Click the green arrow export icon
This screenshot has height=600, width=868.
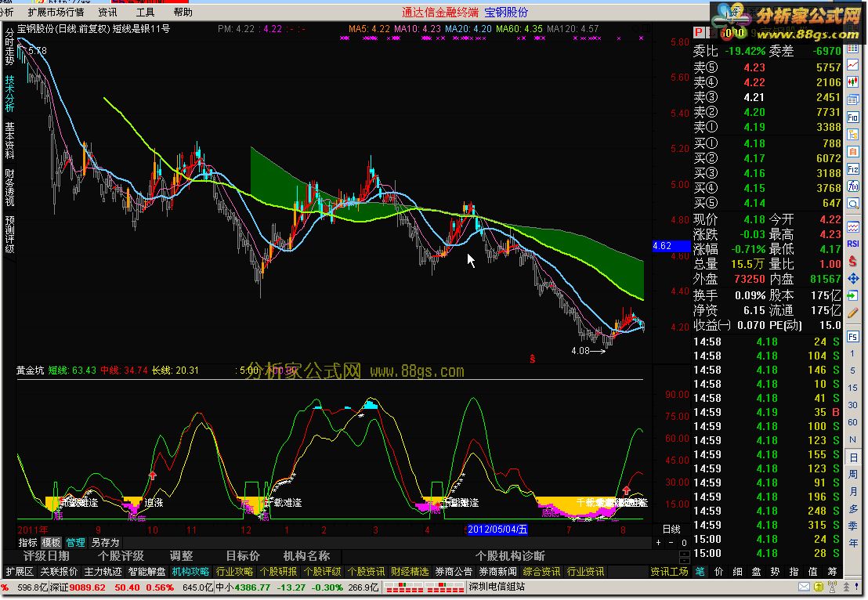(853, 295)
